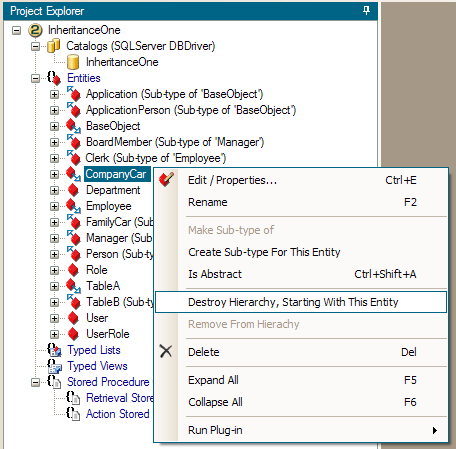The height and width of the screenshot is (449, 456).
Task: Expand the Employee entity node
Action: pyautogui.click(x=54, y=206)
